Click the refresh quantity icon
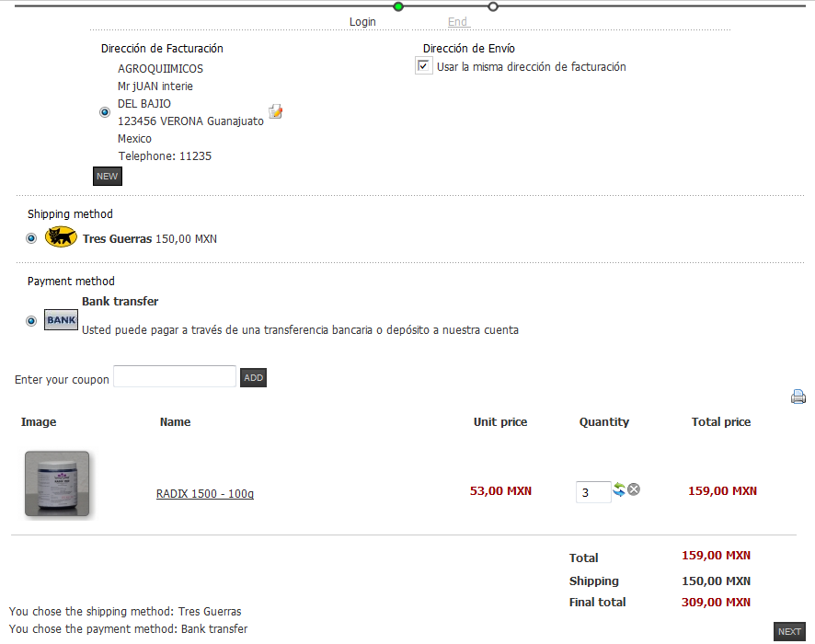 [x=619, y=490]
